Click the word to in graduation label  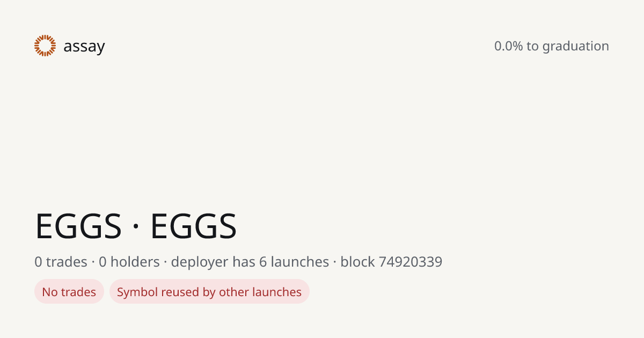tap(532, 46)
